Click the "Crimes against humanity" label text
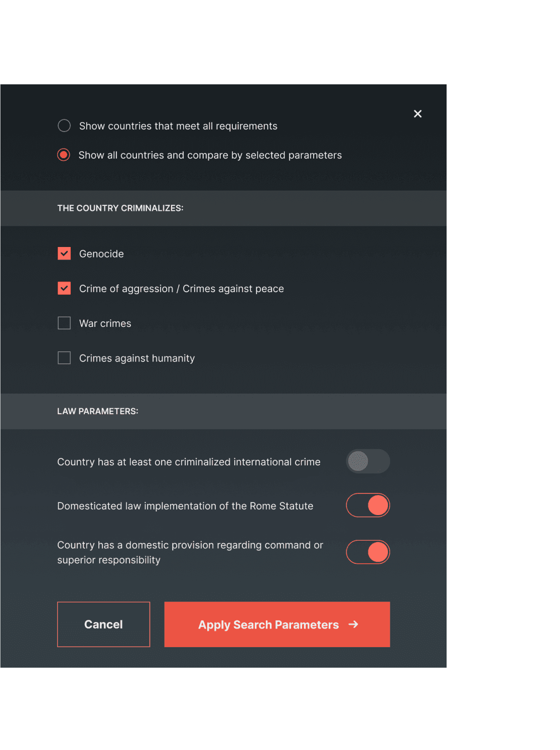The width and height of the screenshot is (560, 750). click(137, 358)
